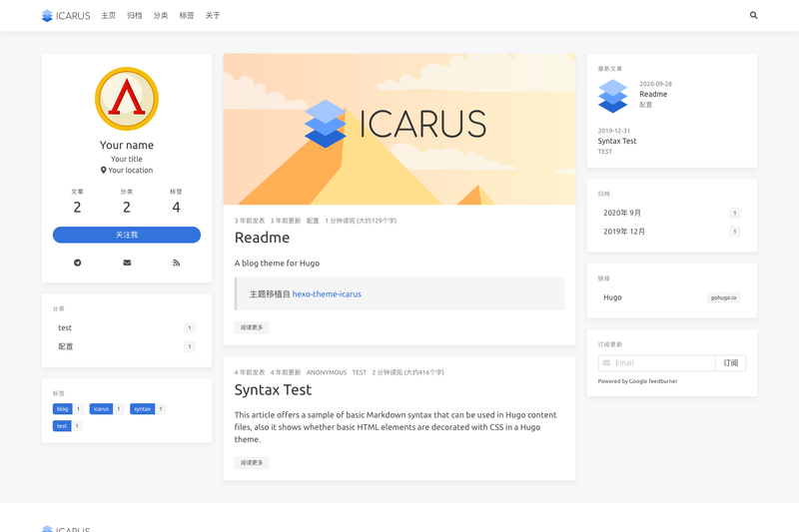Open 标签 navigation item
This screenshot has width=799, height=532.
click(187, 16)
